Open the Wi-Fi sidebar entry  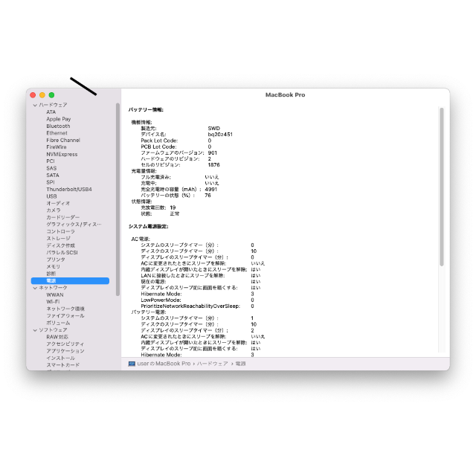53,302
